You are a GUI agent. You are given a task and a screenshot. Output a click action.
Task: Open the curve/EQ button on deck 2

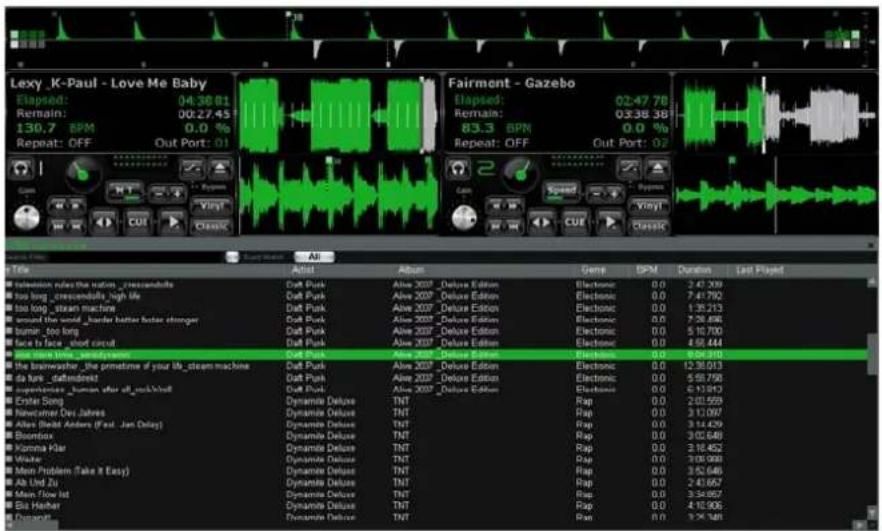630,168
